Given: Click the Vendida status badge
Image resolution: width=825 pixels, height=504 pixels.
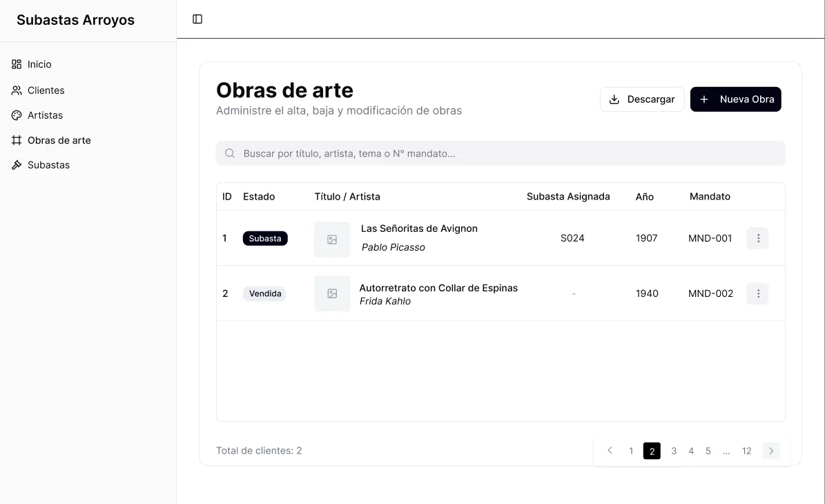Looking at the screenshot, I should [x=264, y=293].
